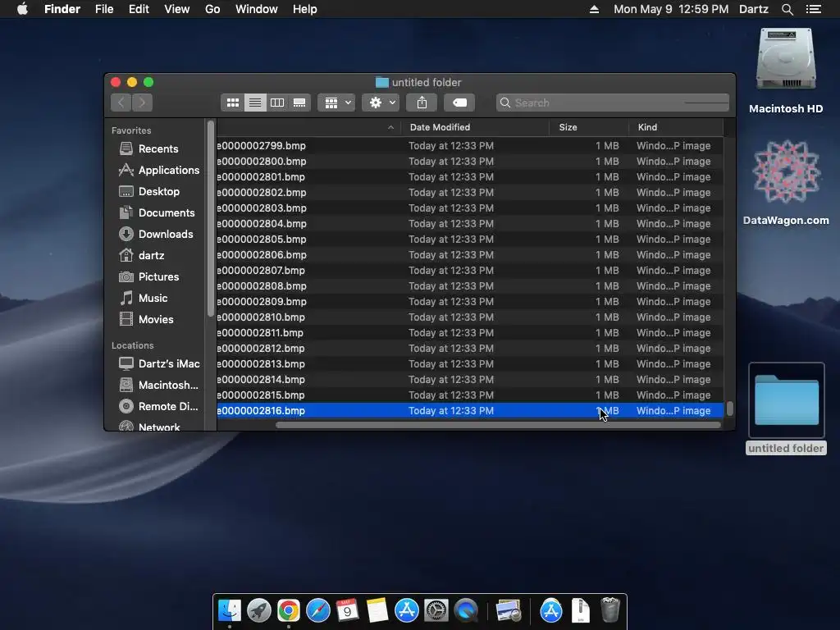The width and height of the screenshot is (840, 630).
Task: Switch Finder to icon view
Action: pos(232,103)
